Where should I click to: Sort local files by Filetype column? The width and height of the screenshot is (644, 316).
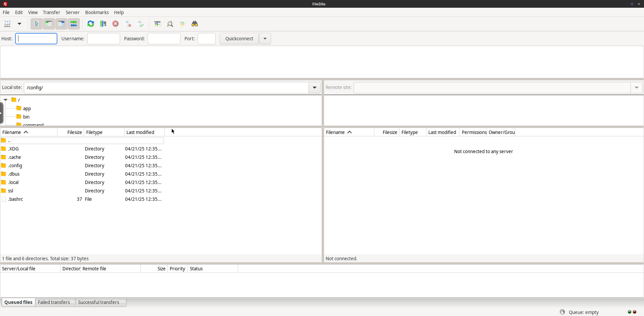[x=104, y=132]
